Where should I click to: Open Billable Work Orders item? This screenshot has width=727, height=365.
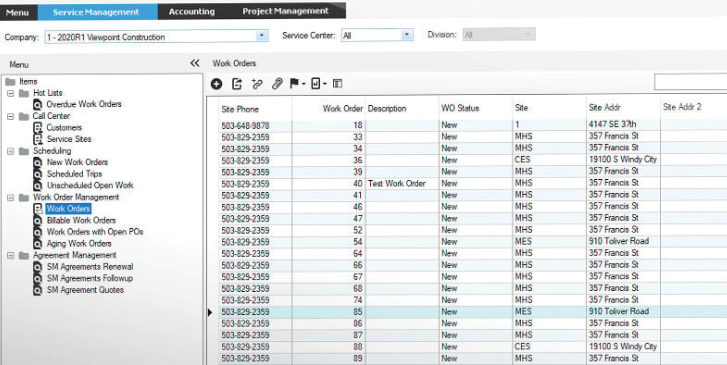click(x=81, y=220)
